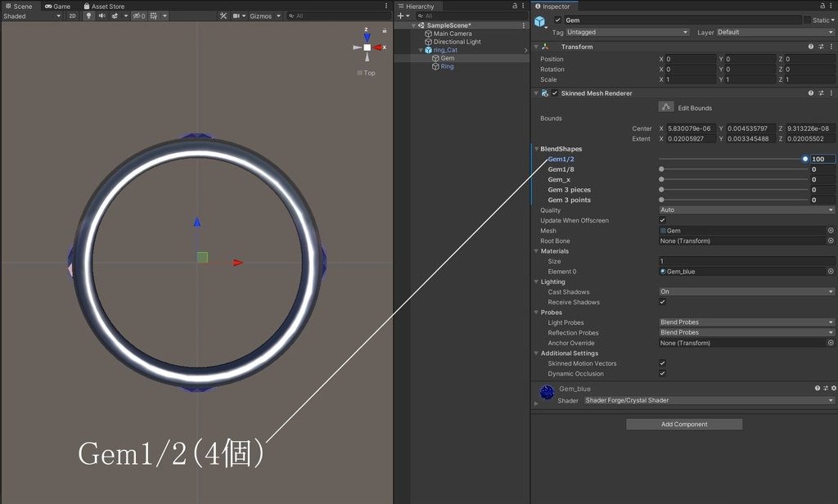Open the Shaded draw mode dropdown
The image size is (838, 504).
pyautogui.click(x=31, y=16)
